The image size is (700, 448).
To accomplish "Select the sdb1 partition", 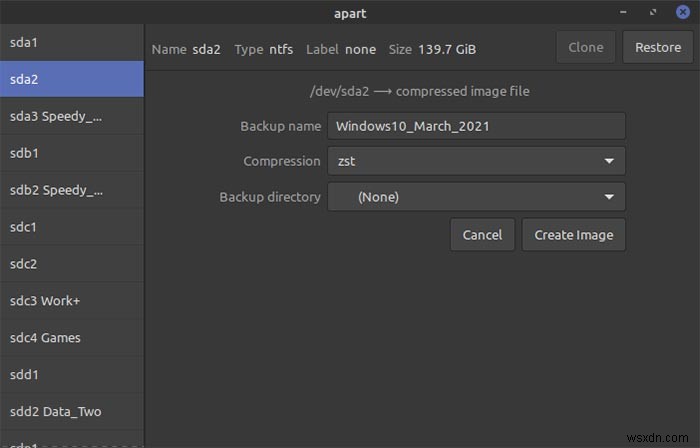I will point(72,153).
